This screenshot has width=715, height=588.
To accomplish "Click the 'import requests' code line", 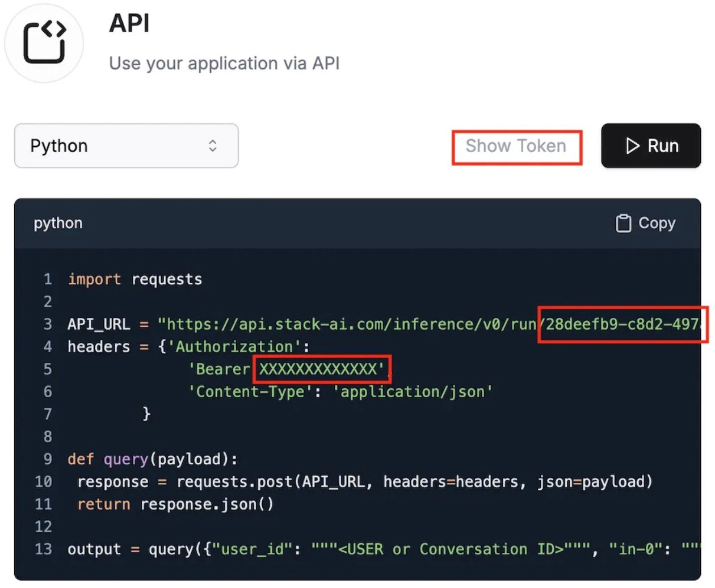I will (135, 279).
